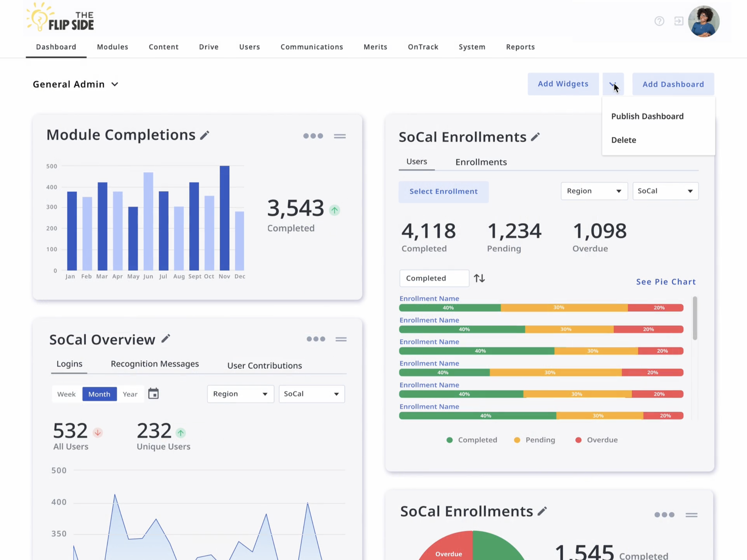This screenshot has width=747, height=560.
Task: Open the SoCal location dropdown in SoCal Overview
Action: coord(311,394)
